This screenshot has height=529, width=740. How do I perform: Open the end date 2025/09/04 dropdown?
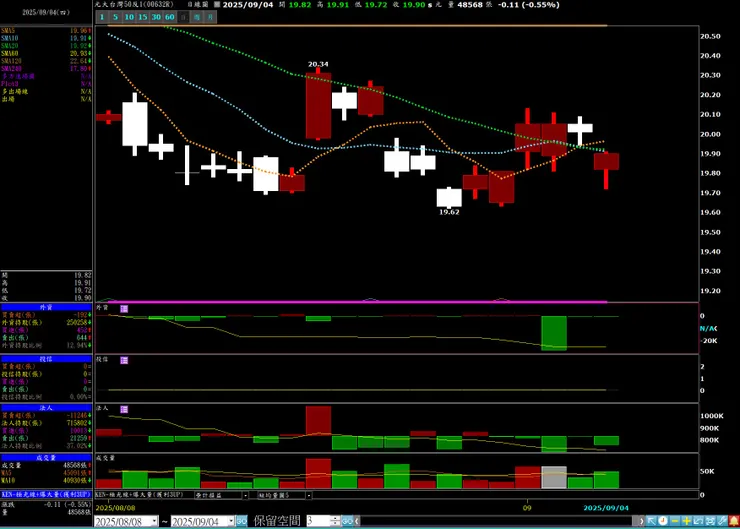[x=231, y=521]
